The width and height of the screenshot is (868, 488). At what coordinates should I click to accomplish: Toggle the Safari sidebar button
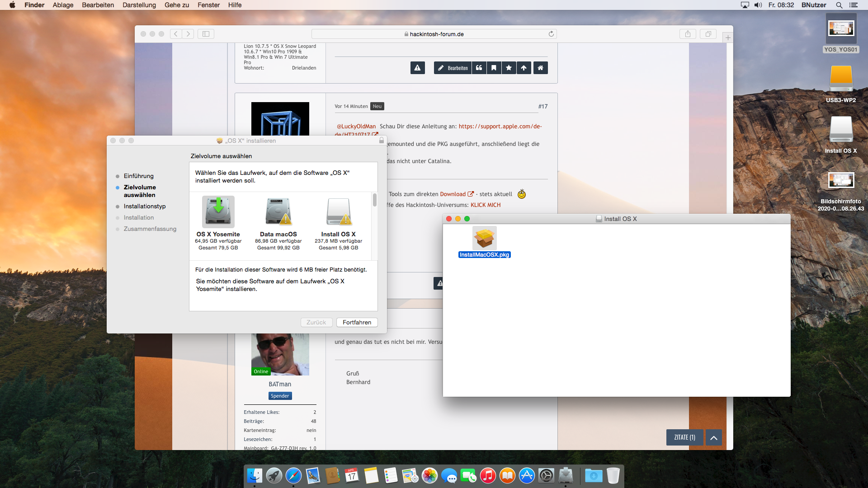(206, 34)
